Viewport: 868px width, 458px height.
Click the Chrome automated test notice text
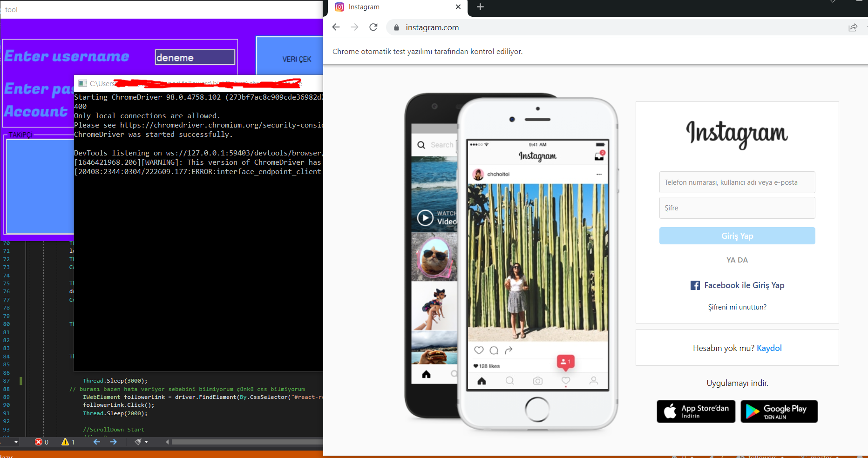pos(427,52)
